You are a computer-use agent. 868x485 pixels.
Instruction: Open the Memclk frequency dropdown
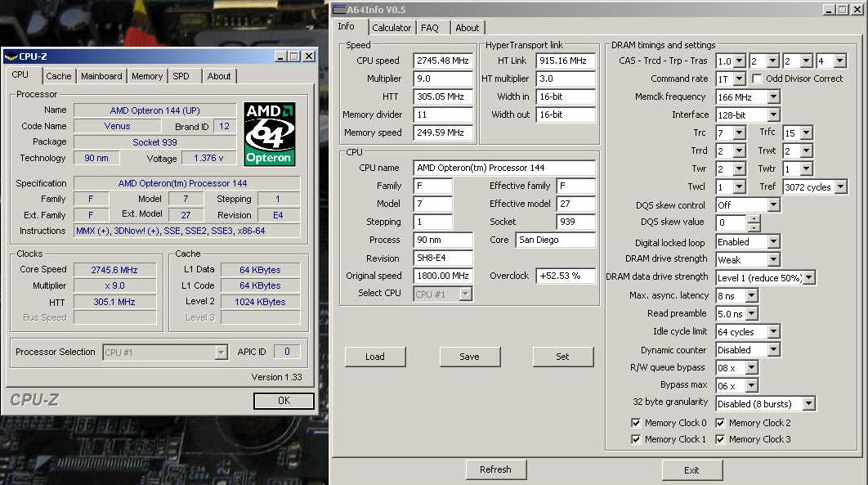pos(773,97)
